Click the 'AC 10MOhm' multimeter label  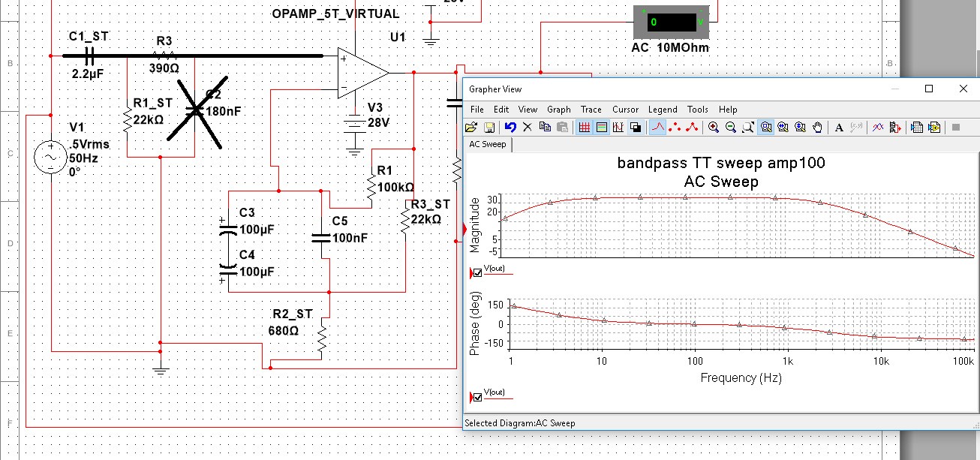670,48
